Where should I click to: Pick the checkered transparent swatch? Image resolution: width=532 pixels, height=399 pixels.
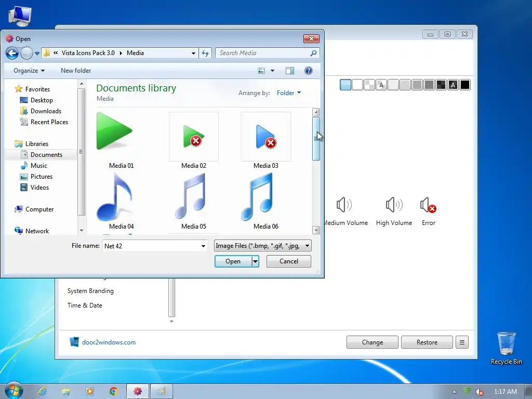pos(369,85)
